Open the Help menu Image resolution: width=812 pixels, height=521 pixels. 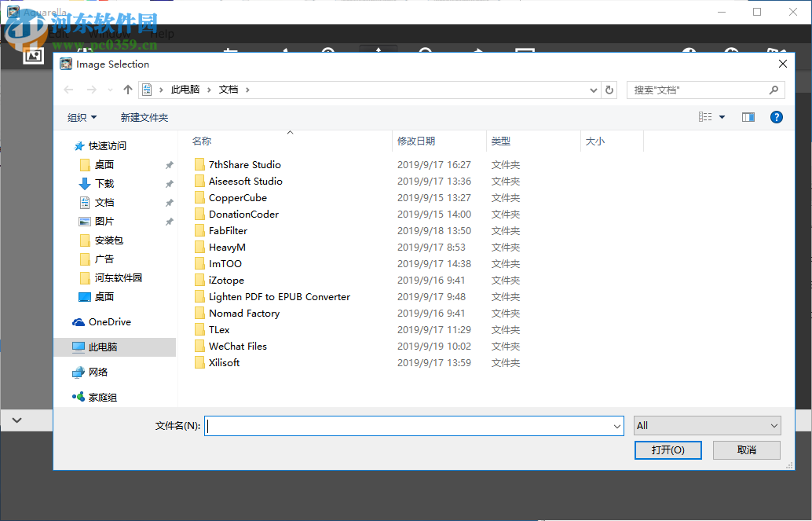163,33
